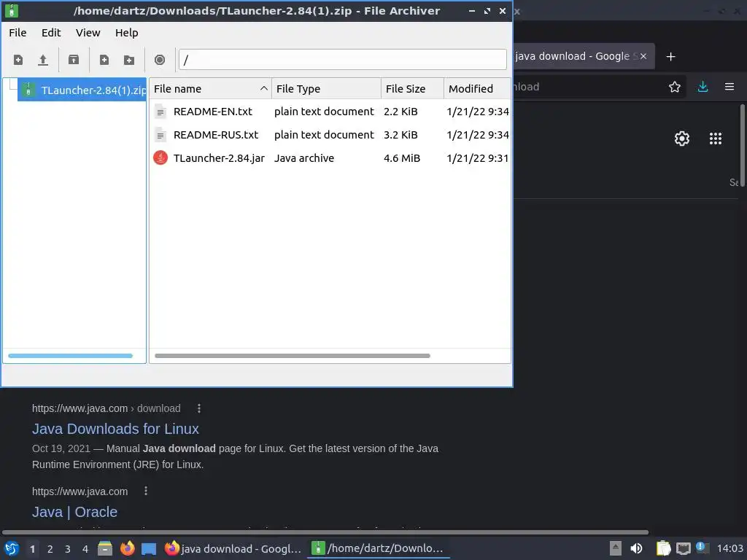The width and height of the screenshot is (747, 560).
Task: Sort by File name column header
Action: click(x=210, y=88)
